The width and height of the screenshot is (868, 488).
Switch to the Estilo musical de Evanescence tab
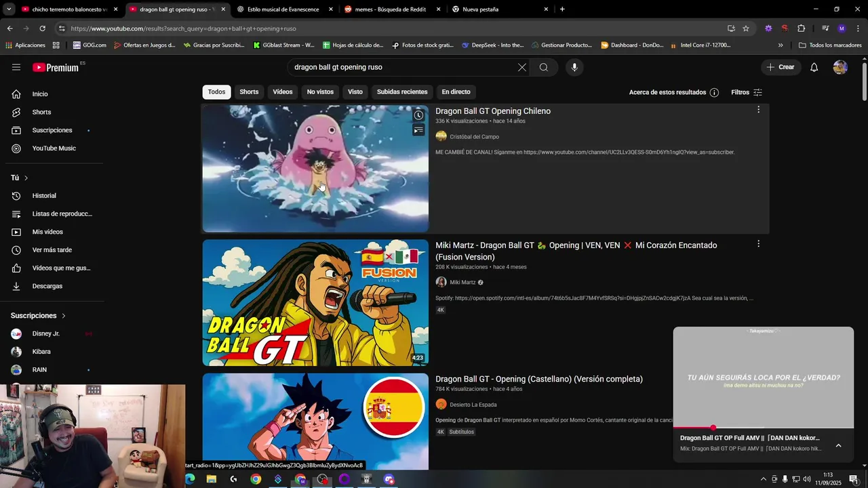click(x=283, y=9)
